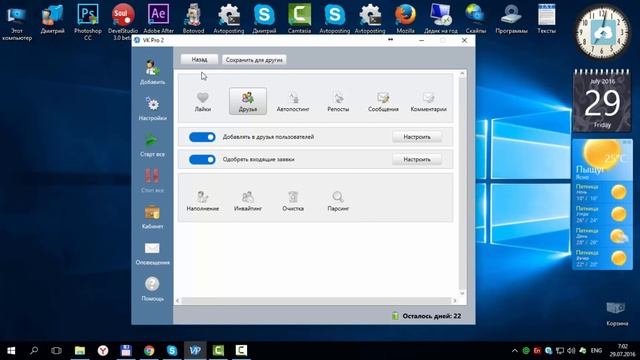
Task: Switch to the Автопостинг tab
Action: 293,101
